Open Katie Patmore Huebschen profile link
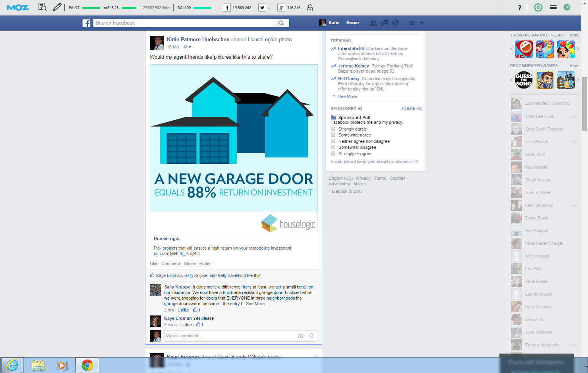The image size is (588, 373). tap(198, 39)
